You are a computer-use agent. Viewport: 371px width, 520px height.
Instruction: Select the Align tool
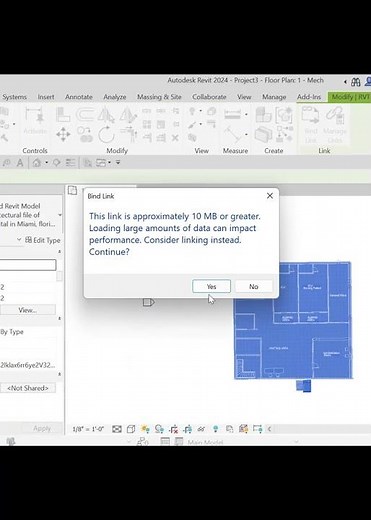click(63, 115)
